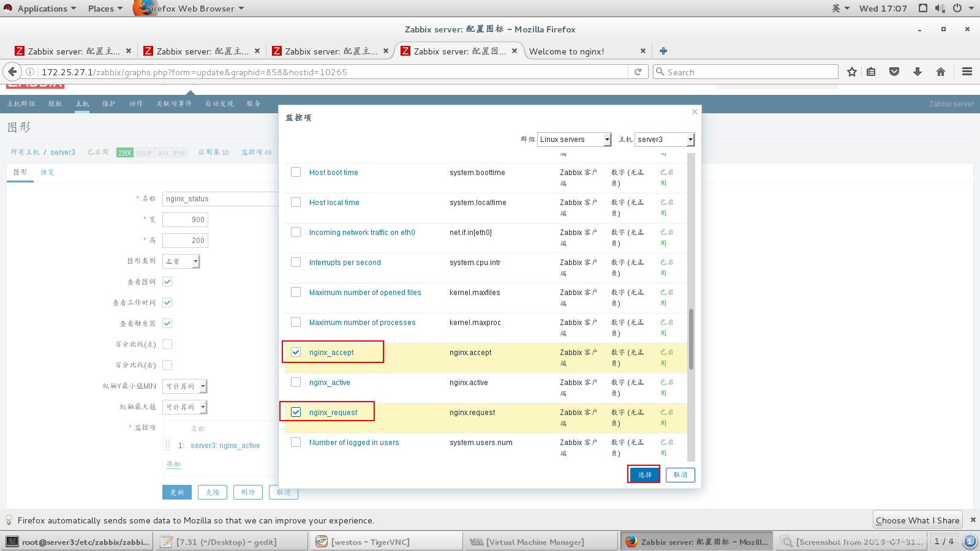The width and height of the screenshot is (980, 551).
Task: Close the monitoring items popup dialog
Action: [695, 111]
